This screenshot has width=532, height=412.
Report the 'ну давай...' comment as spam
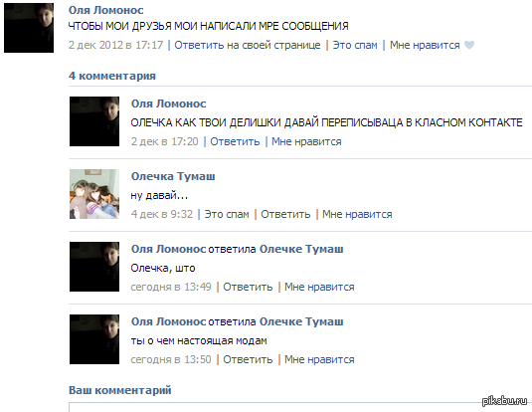(x=227, y=214)
